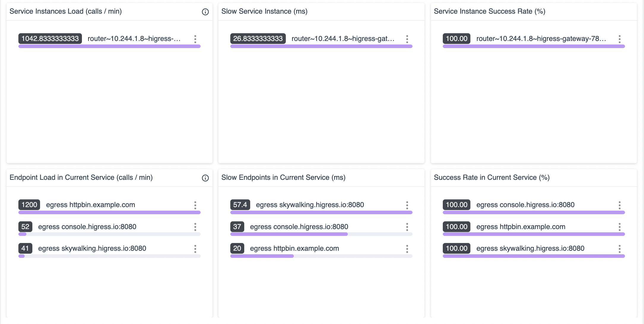Click info icon on Endpoint Load panel
Screen dimensions: 644x324
(x=205, y=178)
